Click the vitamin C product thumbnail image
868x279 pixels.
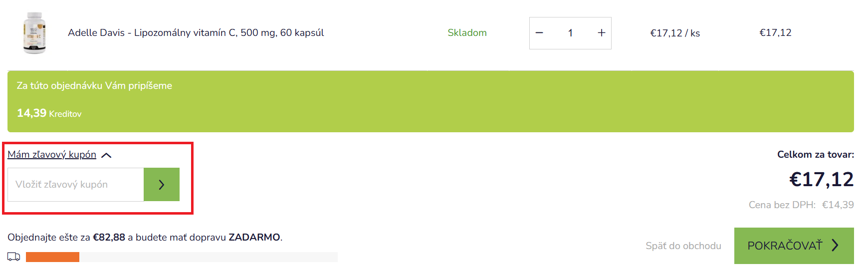(x=34, y=33)
